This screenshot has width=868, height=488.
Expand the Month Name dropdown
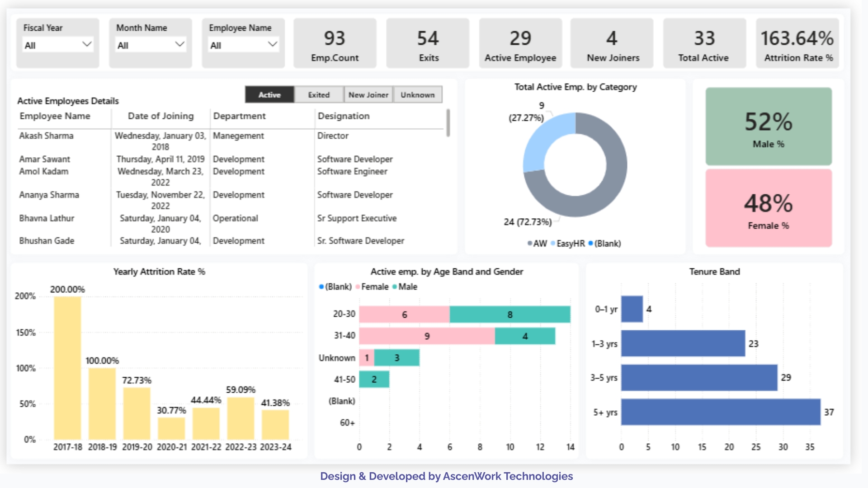(x=151, y=45)
